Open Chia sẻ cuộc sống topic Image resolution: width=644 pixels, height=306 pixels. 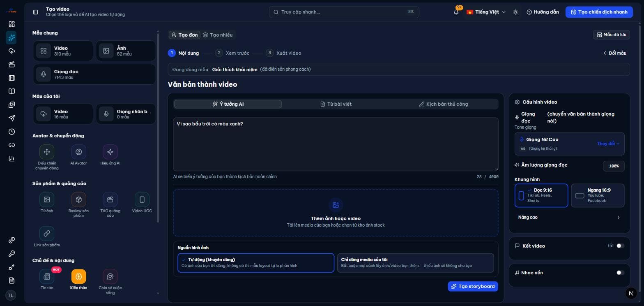tap(110, 276)
